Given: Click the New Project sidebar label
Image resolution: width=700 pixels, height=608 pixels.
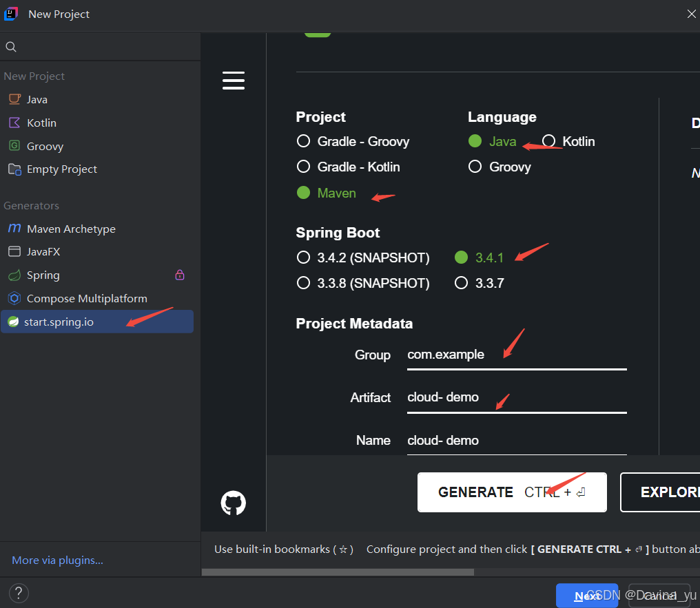Looking at the screenshot, I should 34,76.
